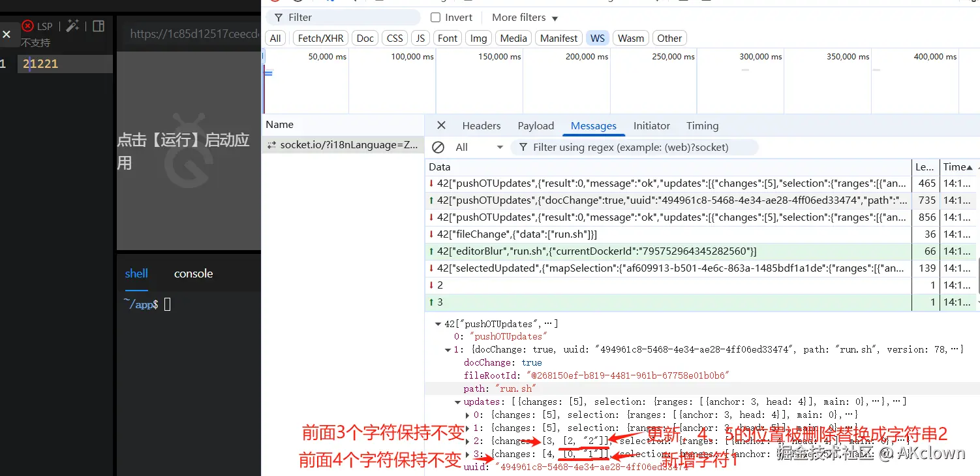This screenshot has width=980, height=476.
Task: Switch to the console tab
Action: 193,274
